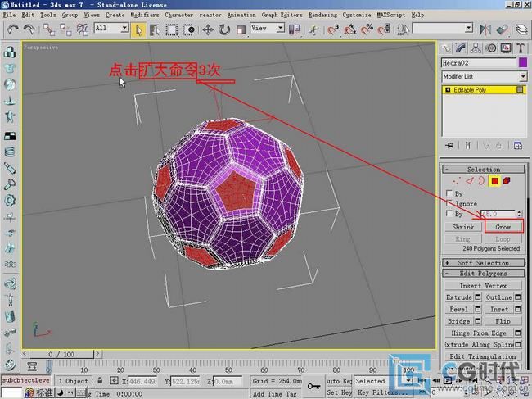Click the Mirror tool icon

point(485,29)
